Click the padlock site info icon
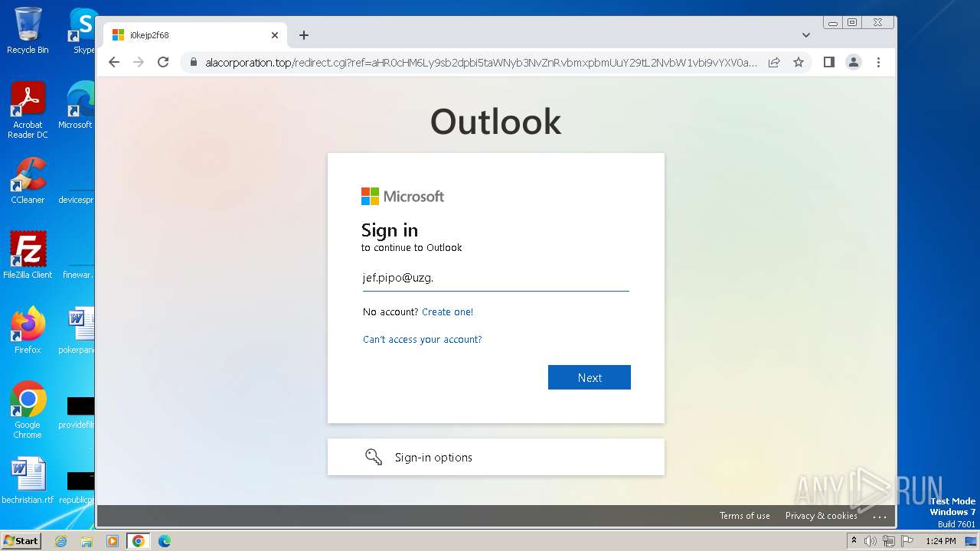 193,62
